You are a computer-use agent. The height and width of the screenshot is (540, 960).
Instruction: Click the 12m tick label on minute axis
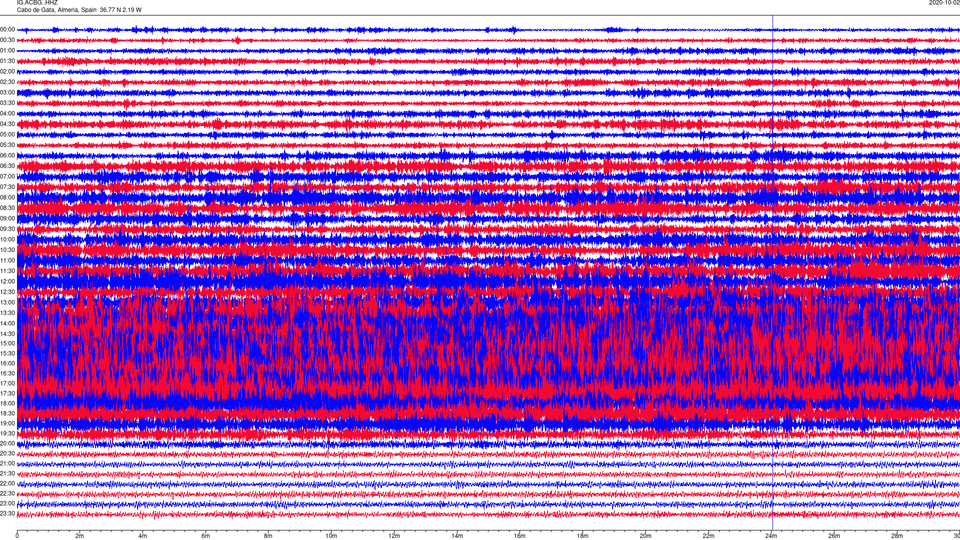click(394, 536)
